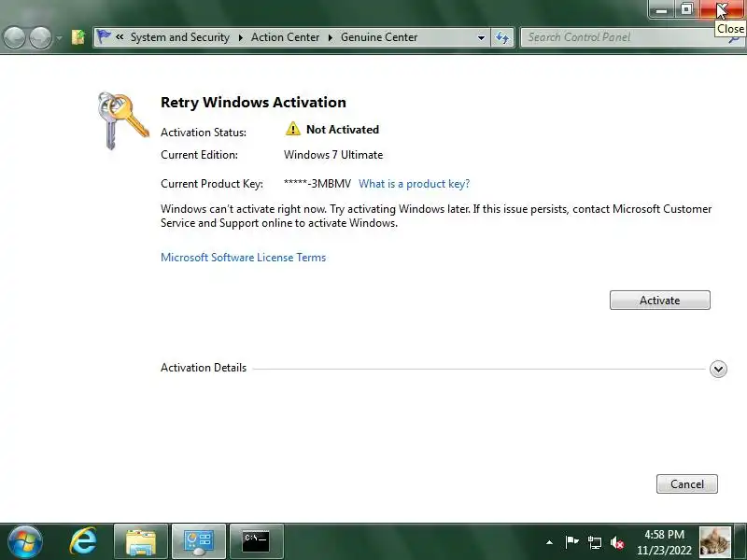This screenshot has width=747, height=560.
Task: Open the 'What is a product key?' link
Action: point(414,184)
